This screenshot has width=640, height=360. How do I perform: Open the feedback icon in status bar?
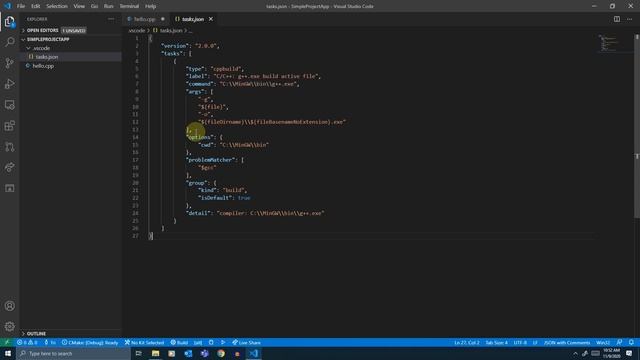[619, 342]
